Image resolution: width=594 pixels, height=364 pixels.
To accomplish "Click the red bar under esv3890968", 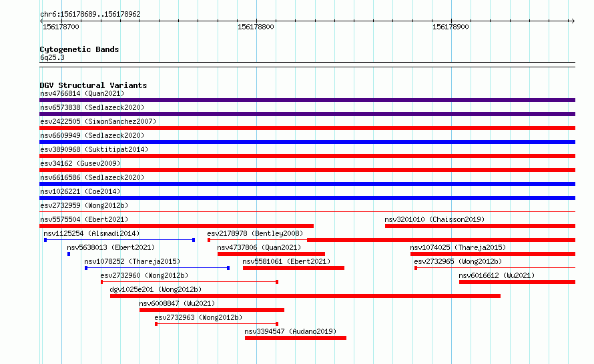I will 307,156.
